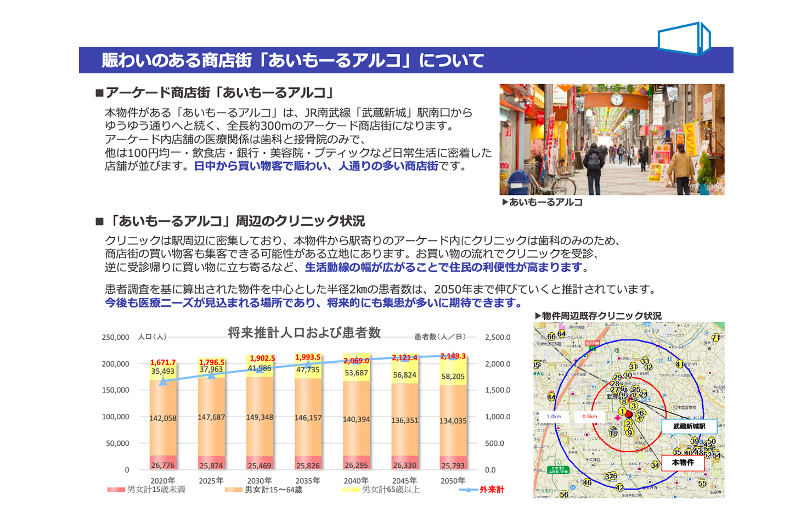Click the 58,205 value in 2050 bar

click(x=453, y=377)
